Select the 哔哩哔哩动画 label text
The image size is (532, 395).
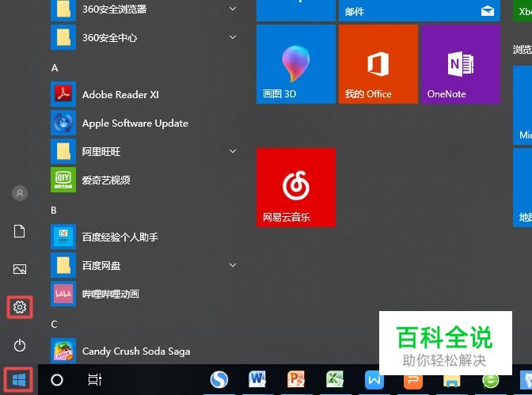point(111,294)
